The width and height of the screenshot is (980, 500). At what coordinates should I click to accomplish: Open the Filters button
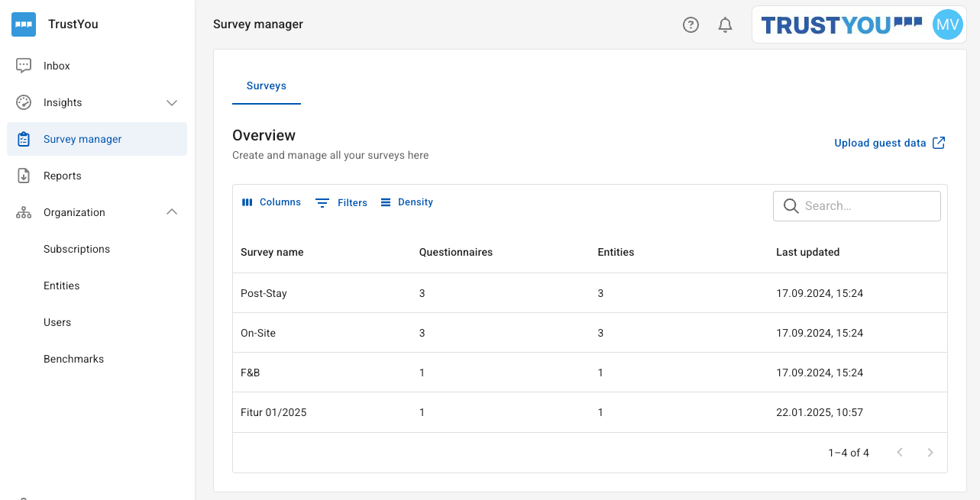tap(341, 202)
